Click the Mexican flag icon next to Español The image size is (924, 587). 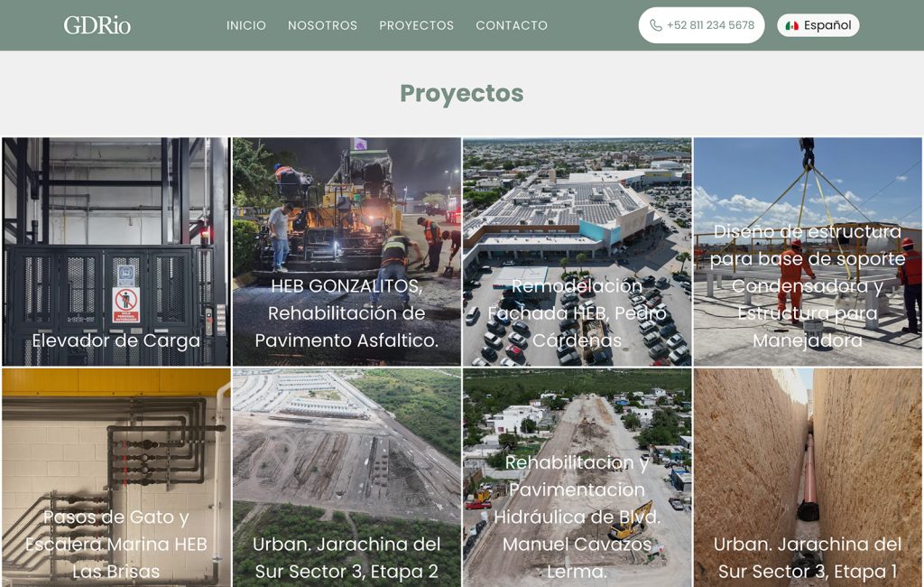(792, 27)
